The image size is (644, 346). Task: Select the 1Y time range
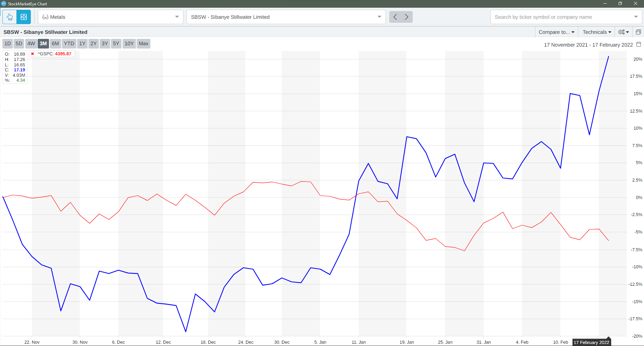[x=82, y=44]
